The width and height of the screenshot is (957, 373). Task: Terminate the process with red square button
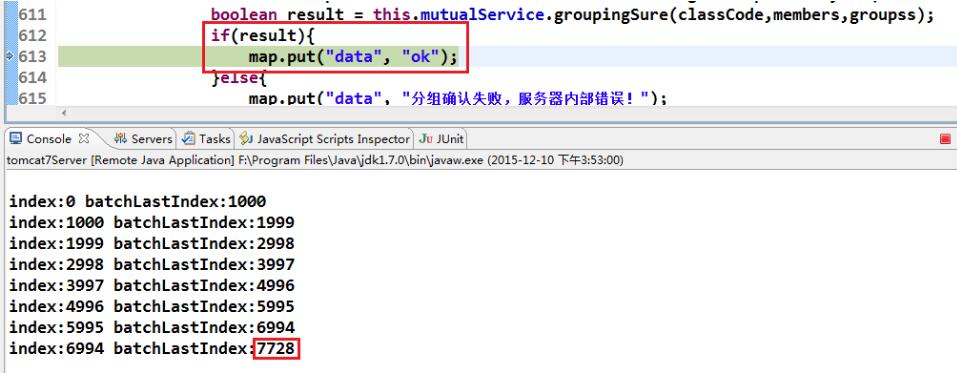[945, 139]
